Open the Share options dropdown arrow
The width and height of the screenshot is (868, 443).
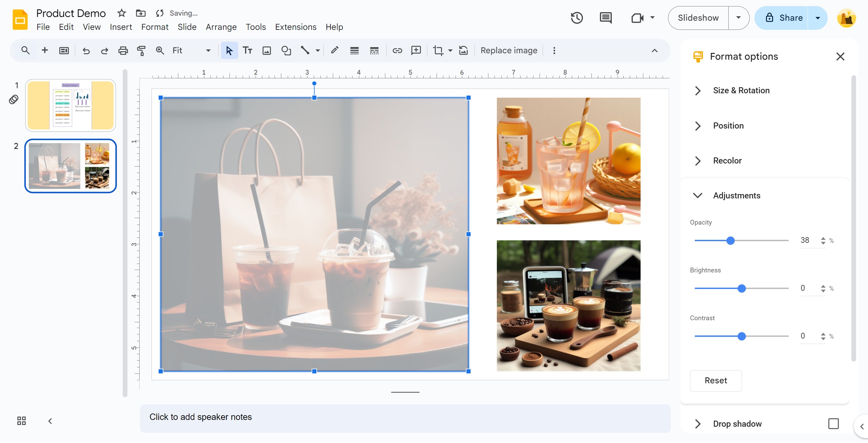817,18
